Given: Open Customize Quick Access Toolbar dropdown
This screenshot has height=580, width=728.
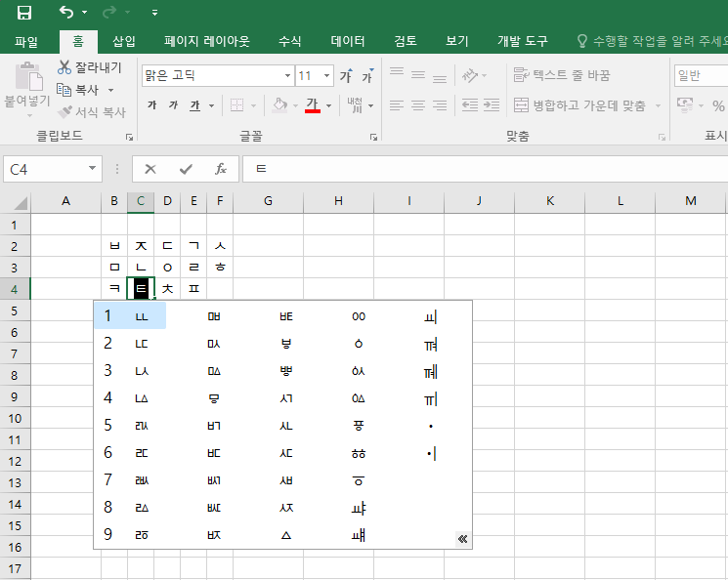Looking at the screenshot, I should click(154, 13).
